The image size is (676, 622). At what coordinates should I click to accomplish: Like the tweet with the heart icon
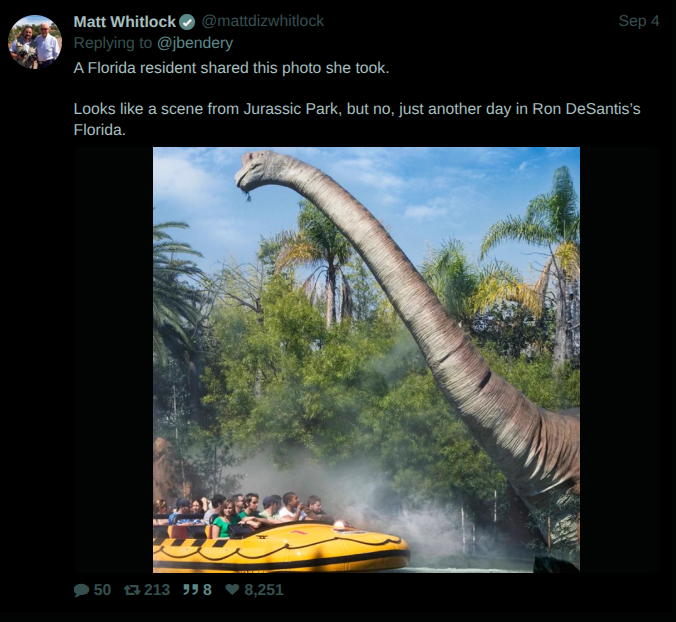(232, 589)
